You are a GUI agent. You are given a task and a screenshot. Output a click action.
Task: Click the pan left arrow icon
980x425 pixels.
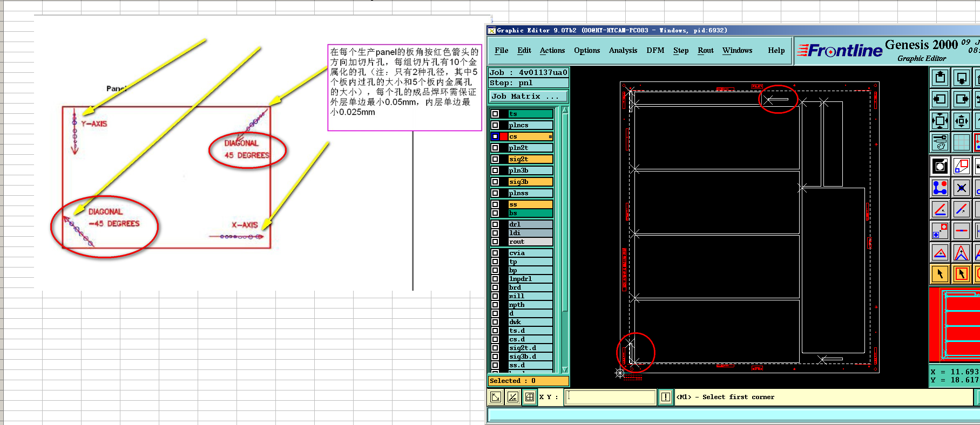coord(940,99)
